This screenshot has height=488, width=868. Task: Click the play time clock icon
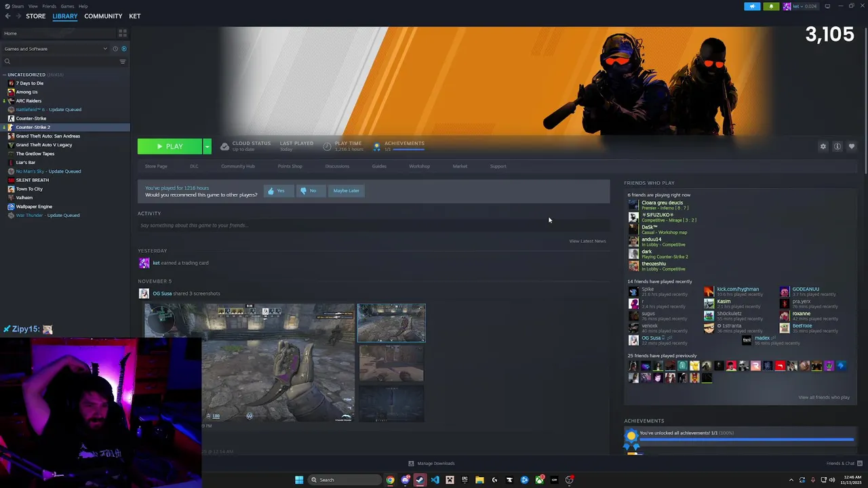(x=327, y=146)
